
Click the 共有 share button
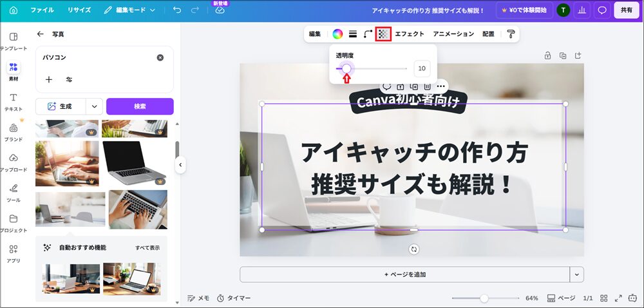tap(627, 10)
